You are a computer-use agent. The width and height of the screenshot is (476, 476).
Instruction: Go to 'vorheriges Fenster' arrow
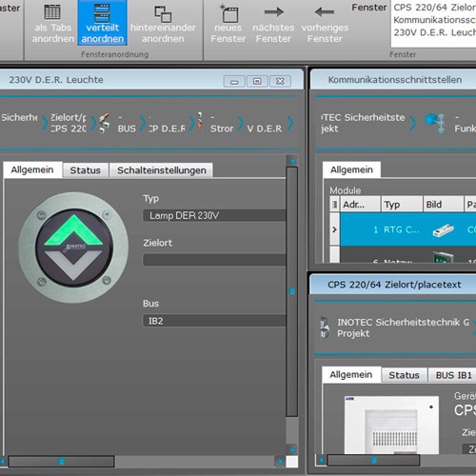point(325,12)
